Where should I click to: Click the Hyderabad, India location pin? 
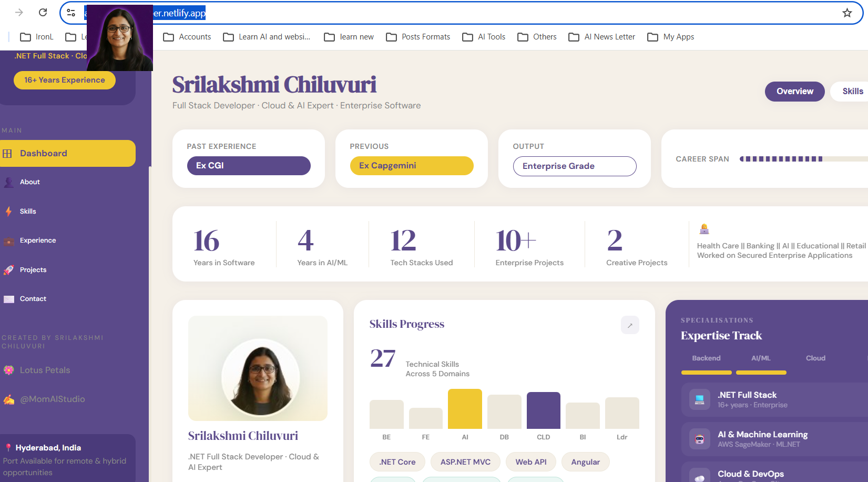coord(8,448)
